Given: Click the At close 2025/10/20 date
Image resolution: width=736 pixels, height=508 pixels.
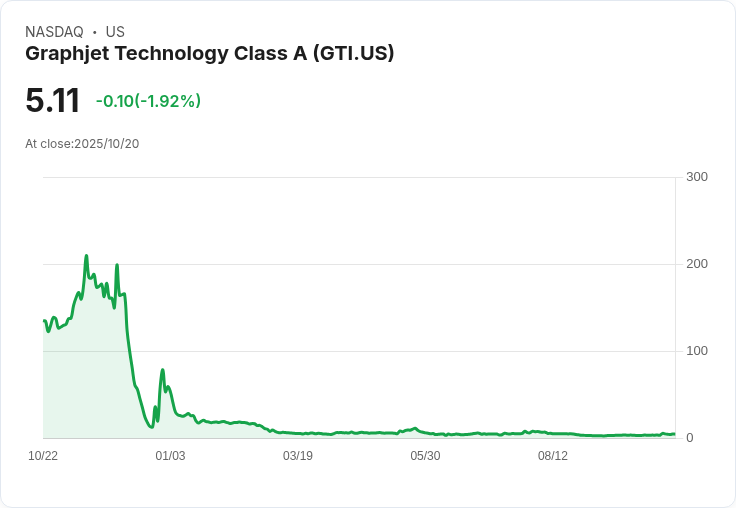Looking at the screenshot, I should coord(82,144).
